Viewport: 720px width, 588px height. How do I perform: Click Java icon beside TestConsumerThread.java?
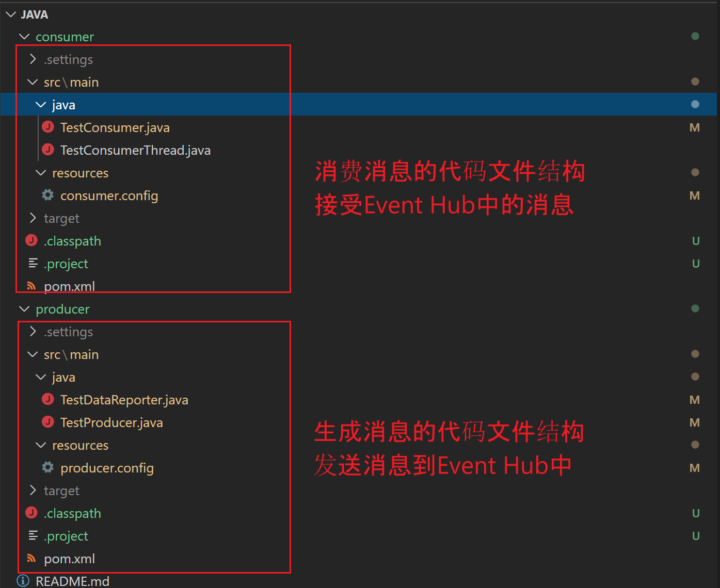click(x=48, y=150)
